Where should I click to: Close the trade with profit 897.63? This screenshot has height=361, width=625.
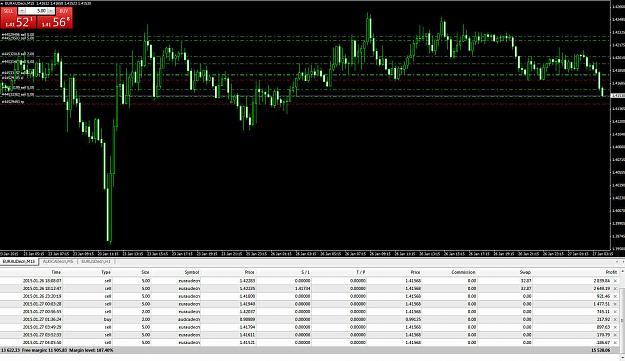[615, 327]
